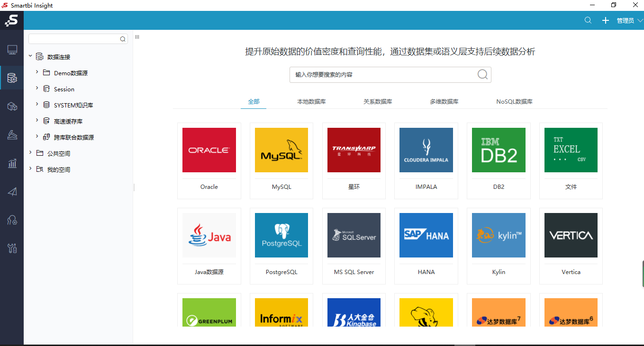Choose the MySQL database tile
The width and height of the screenshot is (644, 346).
click(281, 161)
